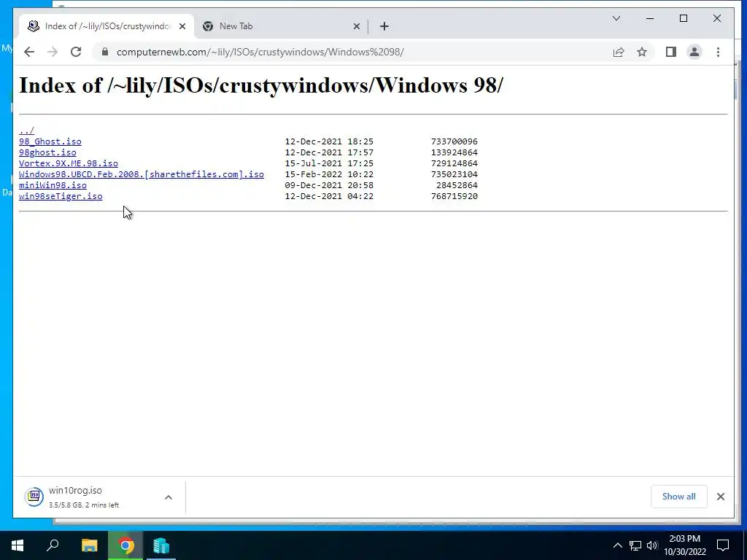This screenshot has width=747, height=560.
Task: Open the notification center icon
Action: tap(723, 545)
